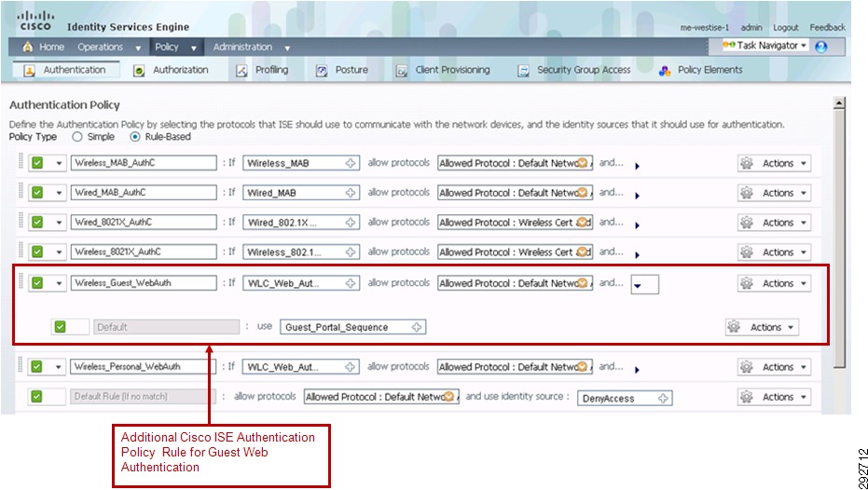The height and width of the screenshot is (490, 868).
Task: Open Actions button in Wireless_MAB_AuthC row
Action: tap(775, 163)
